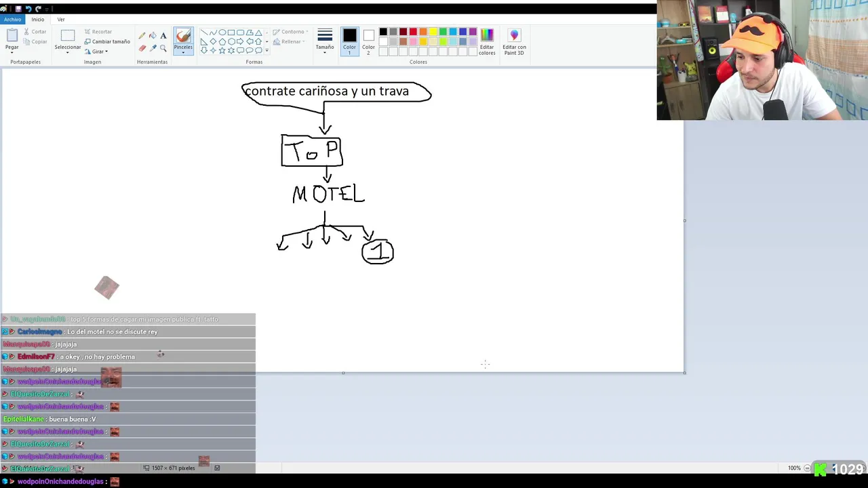Click Cambiar tamaño resize button

pyautogui.click(x=107, y=42)
